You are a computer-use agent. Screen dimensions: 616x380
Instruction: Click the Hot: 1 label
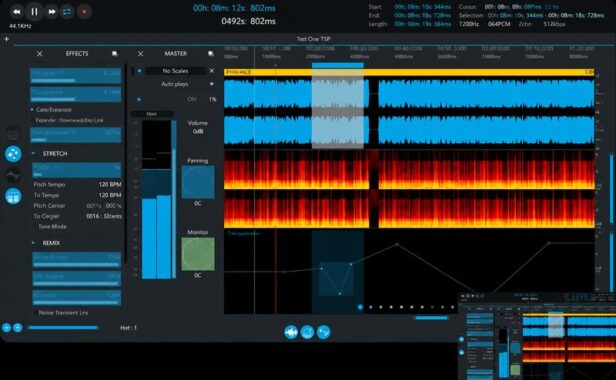[128, 328]
